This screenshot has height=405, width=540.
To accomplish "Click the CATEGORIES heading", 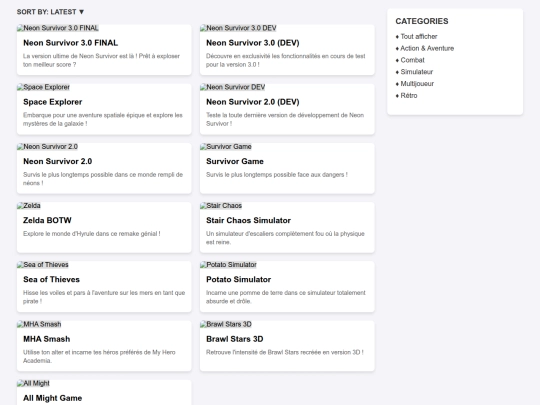I will pos(422,21).
